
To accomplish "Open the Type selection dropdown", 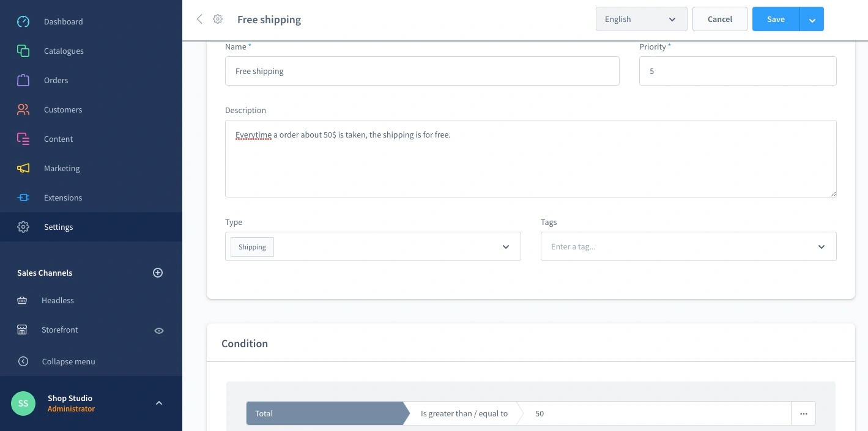I will pyautogui.click(x=505, y=246).
